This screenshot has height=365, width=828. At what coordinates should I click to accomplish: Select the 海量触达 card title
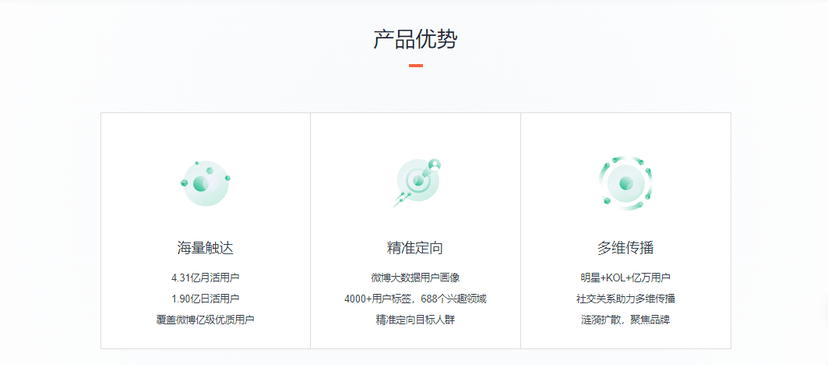(x=205, y=247)
